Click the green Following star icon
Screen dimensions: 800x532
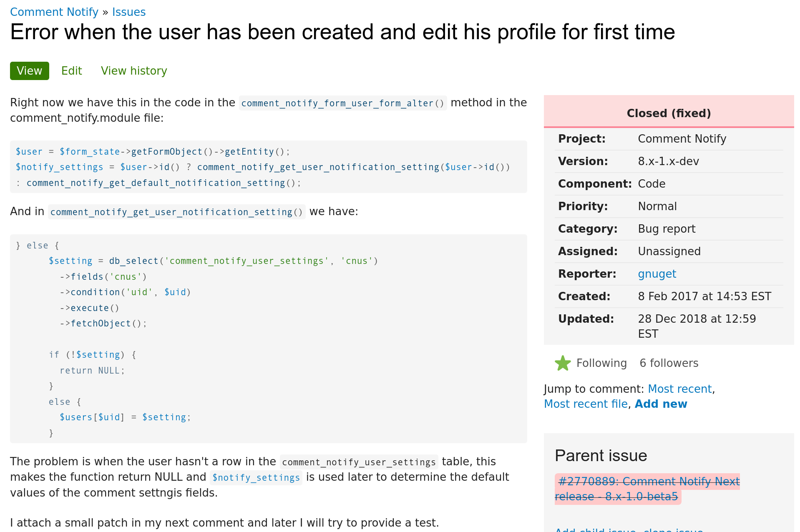563,363
